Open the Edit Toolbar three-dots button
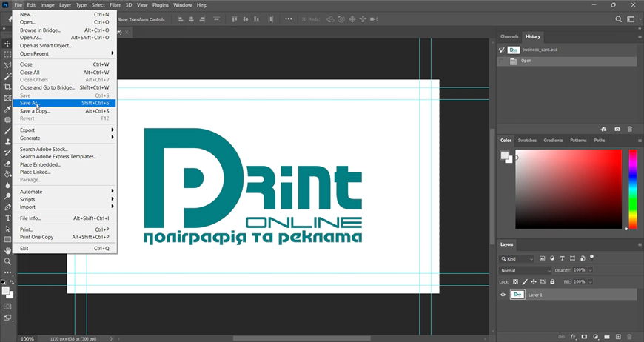Viewport: 644px width, 342px height. (x=7, y=272)
